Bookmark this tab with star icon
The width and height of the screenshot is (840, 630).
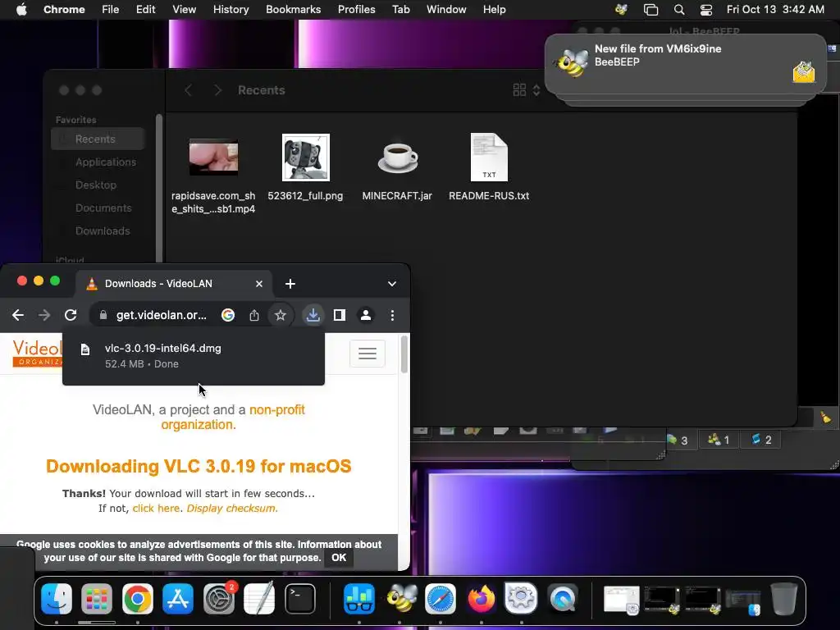(x=281, y=315)
